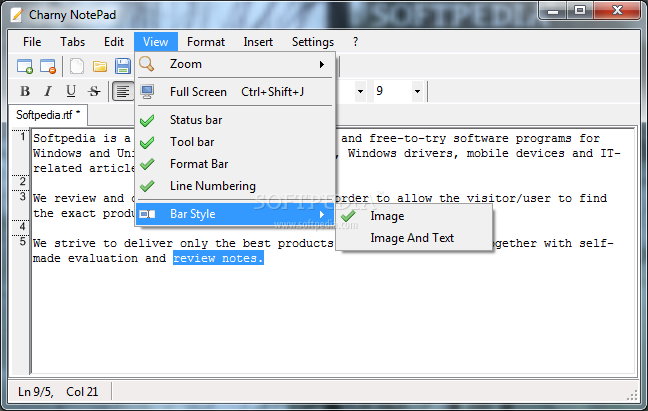
Task: Click 'Col 21' in status bar
Action: coord(82,392)
